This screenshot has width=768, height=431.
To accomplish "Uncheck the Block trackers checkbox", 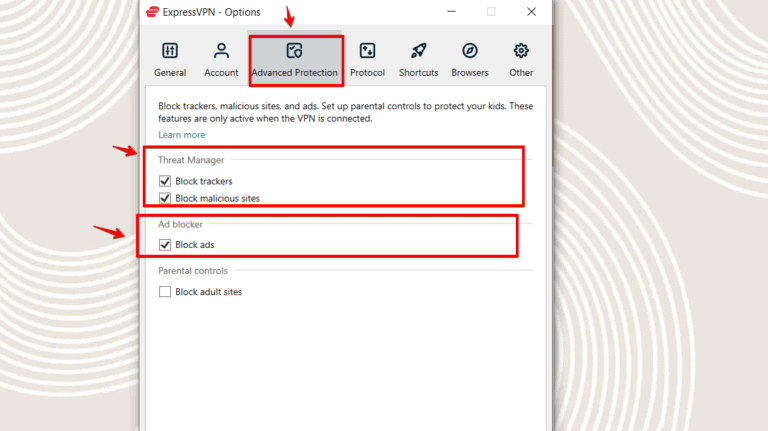I will (x=165, y=181).
